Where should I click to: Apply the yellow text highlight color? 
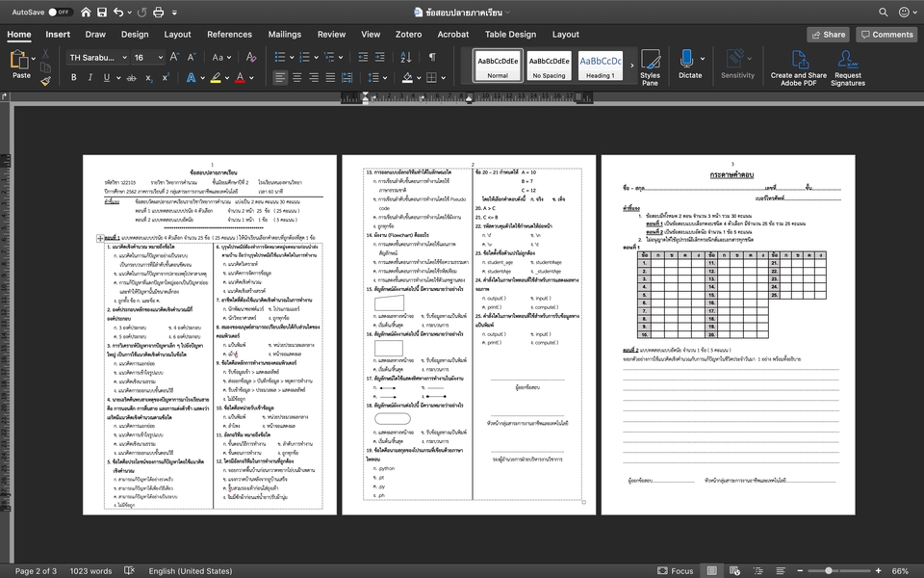216,77
